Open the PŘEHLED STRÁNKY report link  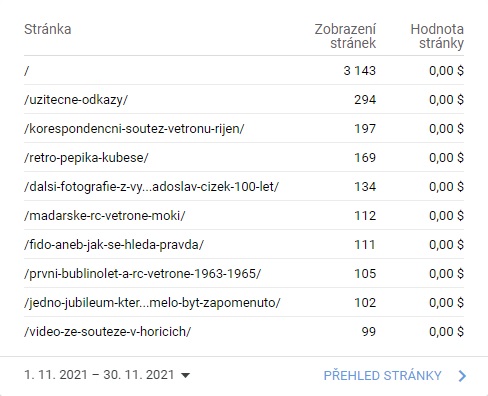point(383,376)
